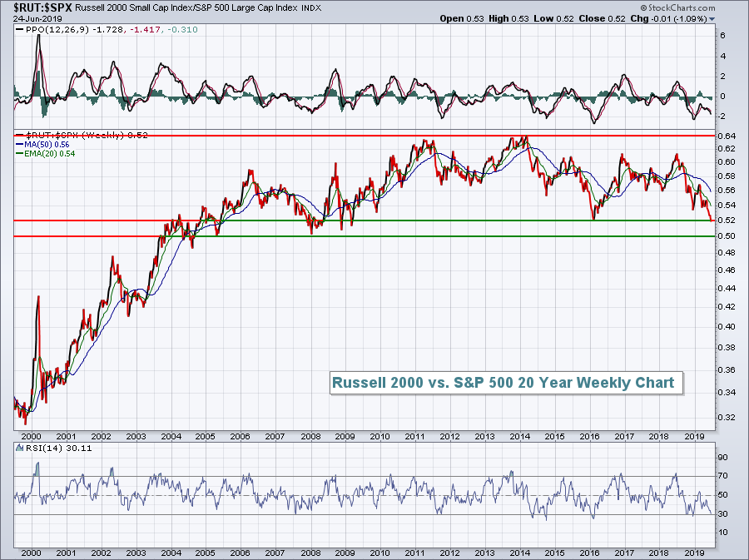Click the 2003 label on the bottom RSI time axis

point(136,553)
